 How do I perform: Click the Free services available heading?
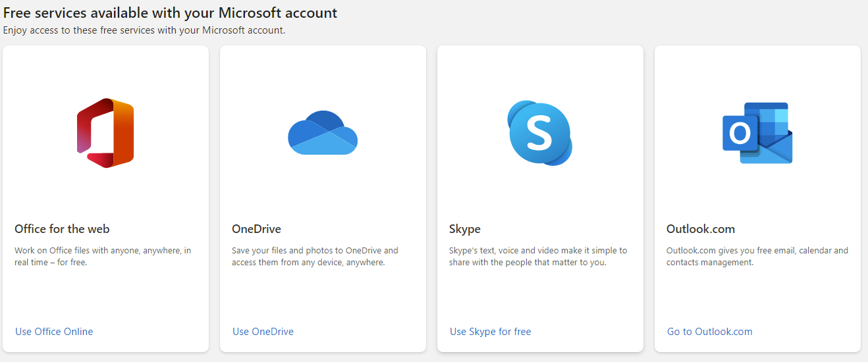[x=170, y=13]
